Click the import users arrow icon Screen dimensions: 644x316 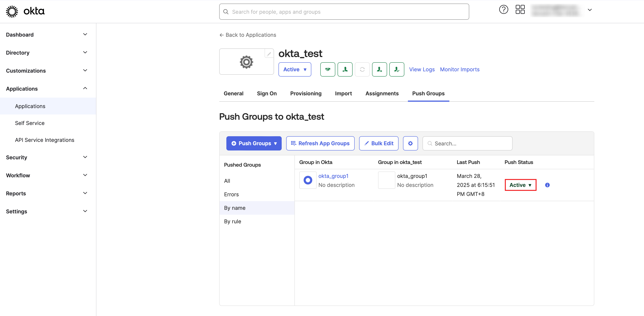(x=345, y=69)
